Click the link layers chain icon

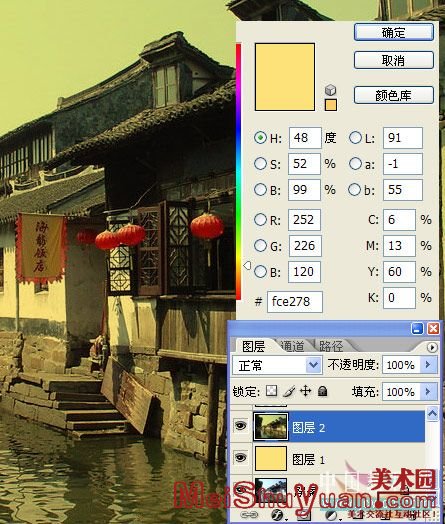click(248, 515)
